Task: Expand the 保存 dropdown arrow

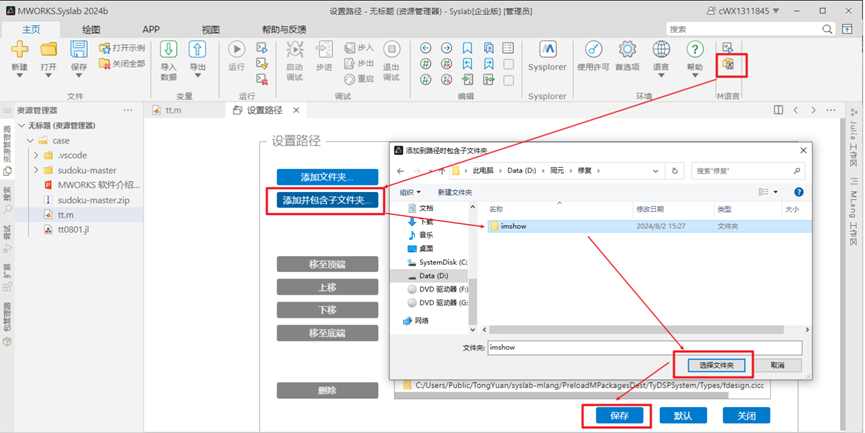Action: coord(79,76)
